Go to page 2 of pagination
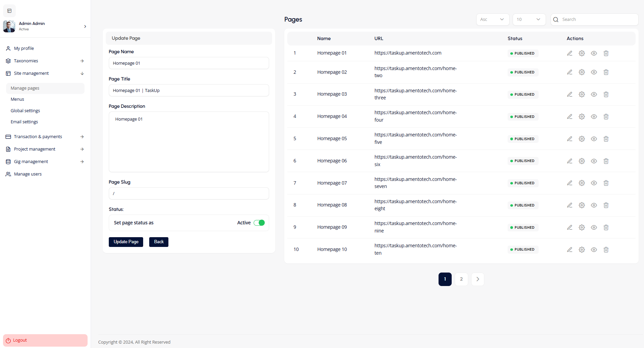The height and width of the screenshot is (348, 644). pyautogui.click(x=461, y=279)
